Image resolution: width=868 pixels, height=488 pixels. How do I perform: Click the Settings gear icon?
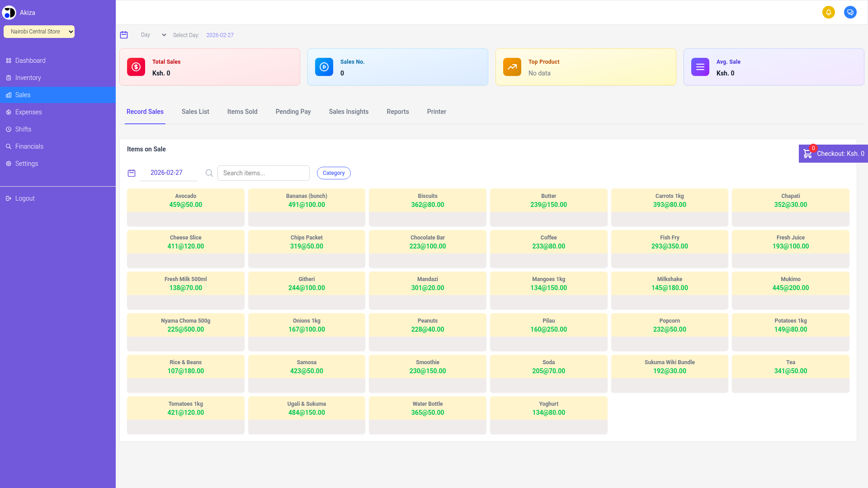pyautogui.click(x=8, y=164)
